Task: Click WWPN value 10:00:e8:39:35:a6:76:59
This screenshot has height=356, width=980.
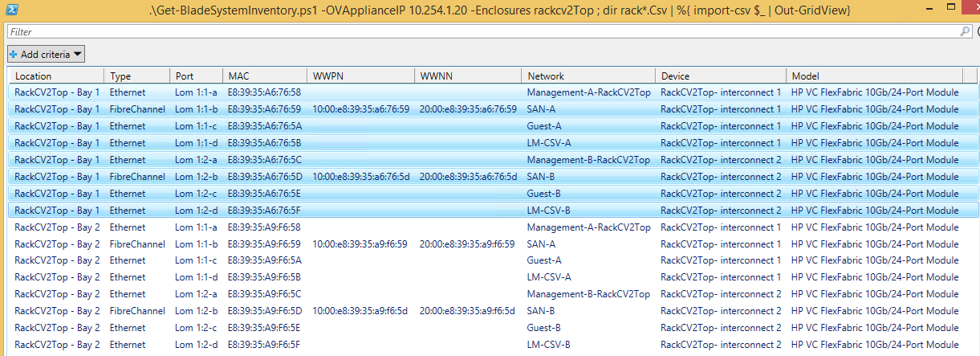Action: click(x=361, y=109)
